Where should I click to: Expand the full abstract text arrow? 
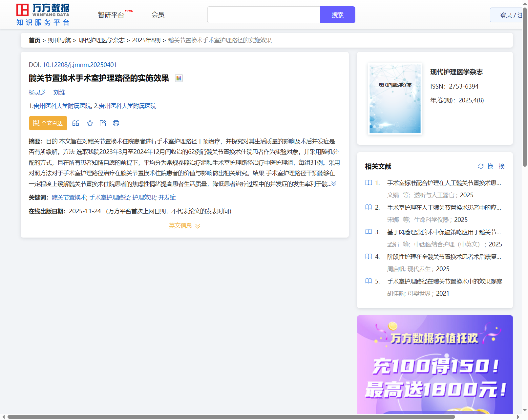point(334,184)
